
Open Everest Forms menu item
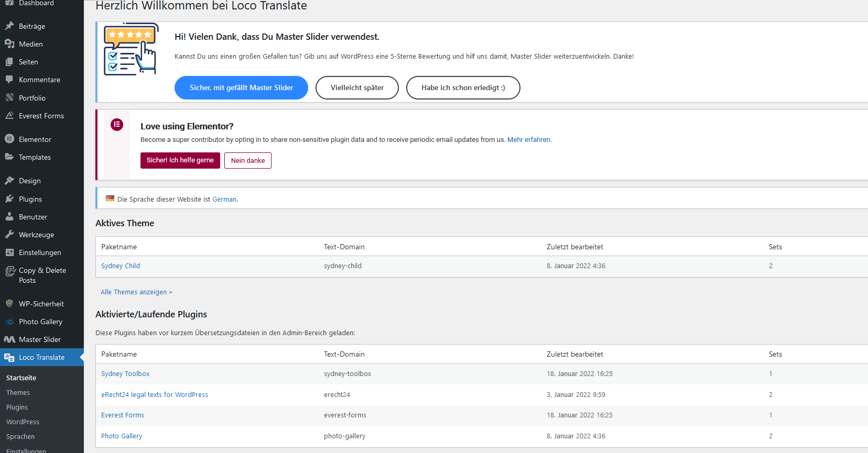pyautogui.click(x=42, y=116)
